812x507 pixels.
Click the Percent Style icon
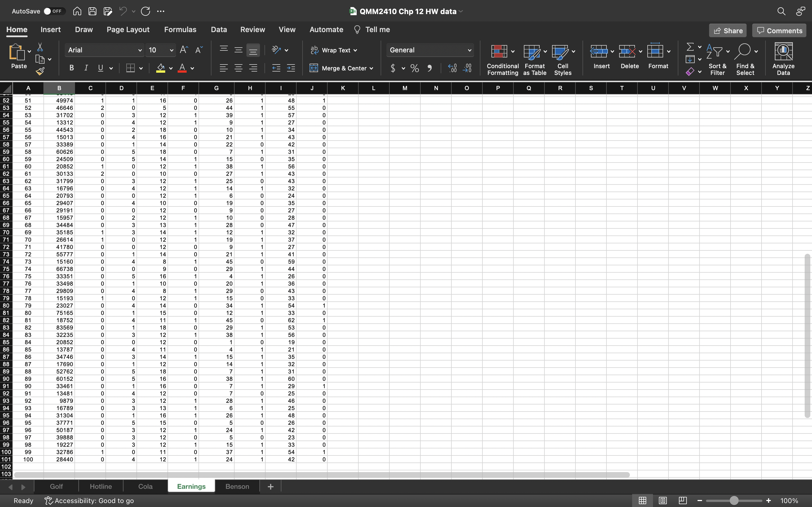pos(415,68)
